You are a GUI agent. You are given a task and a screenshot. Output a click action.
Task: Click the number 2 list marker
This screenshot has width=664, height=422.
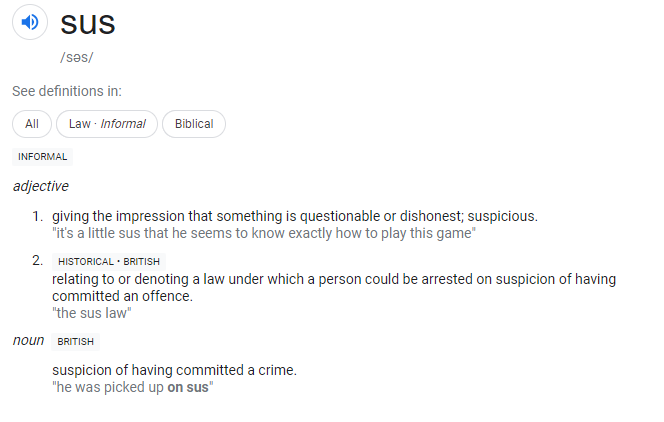click(x=38, y=260)
